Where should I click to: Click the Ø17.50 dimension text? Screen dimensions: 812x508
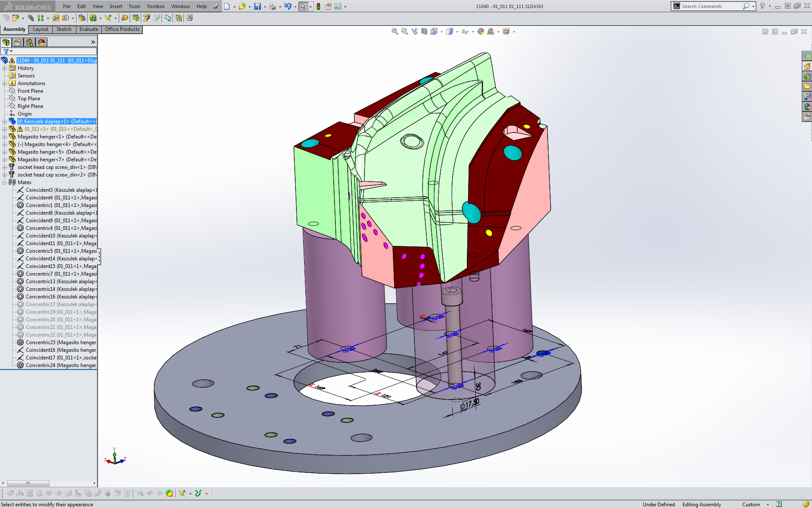click(470, 404)
